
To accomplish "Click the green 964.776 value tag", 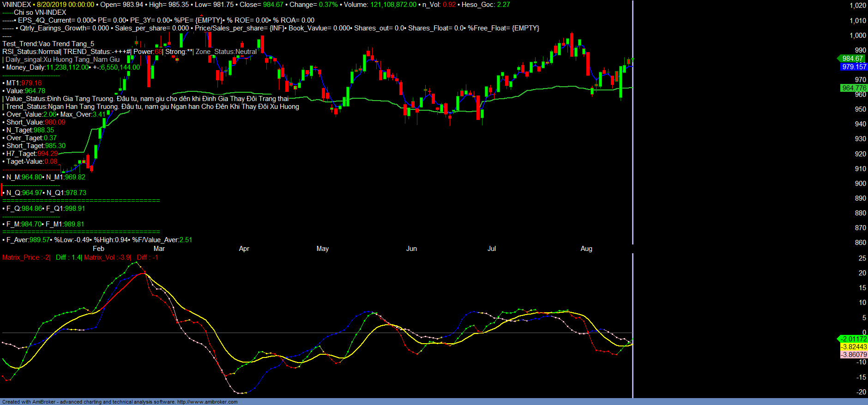I will click(x=854, y=88).
